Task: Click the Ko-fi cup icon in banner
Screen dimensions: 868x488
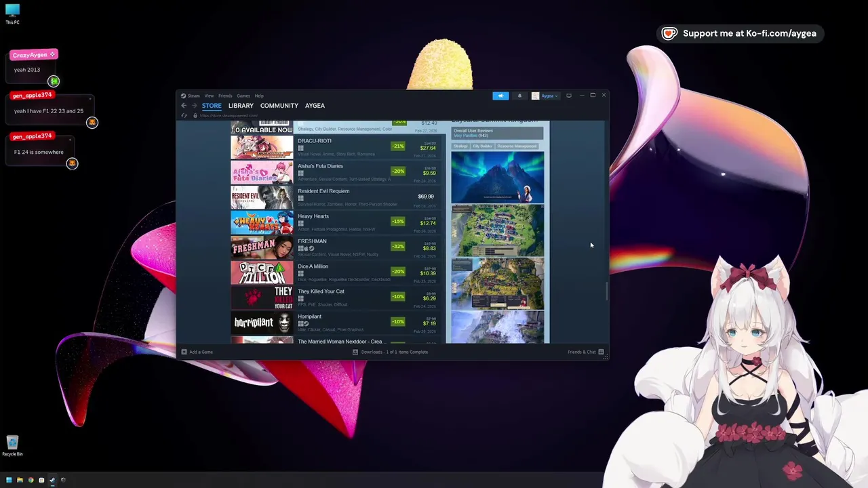Action: click(x=669, y=34)
